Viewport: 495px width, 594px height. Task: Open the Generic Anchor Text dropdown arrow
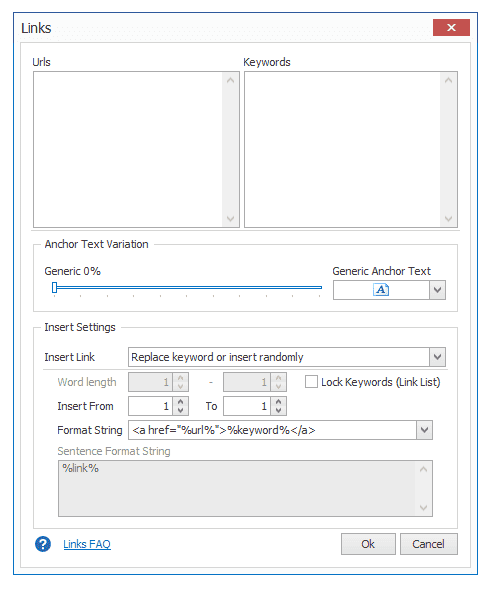437,290
